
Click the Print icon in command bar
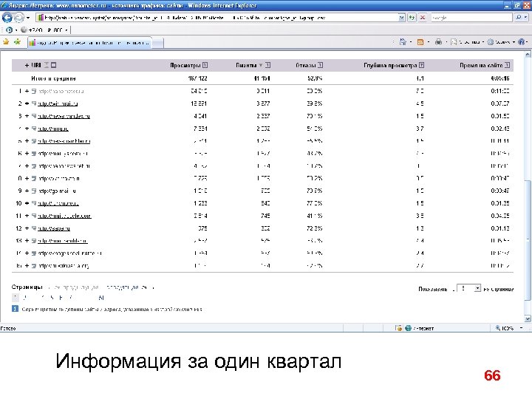(x=438, y=42)
